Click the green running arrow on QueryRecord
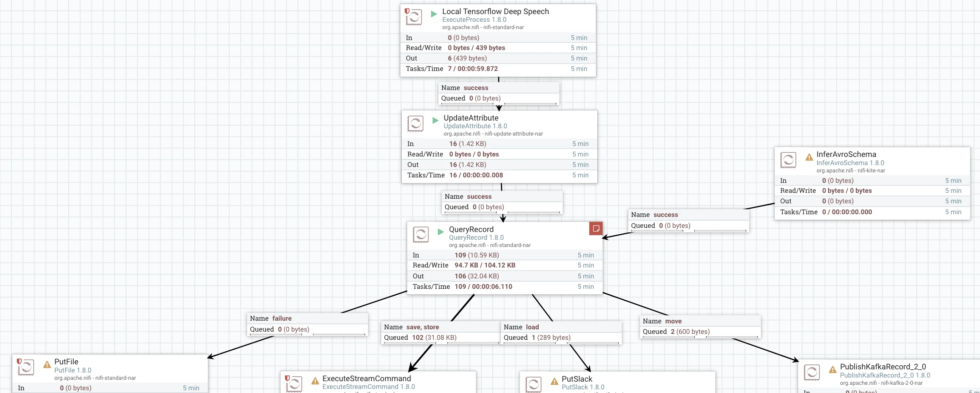The height and width of the screenshot is (393, 980). 440,232
